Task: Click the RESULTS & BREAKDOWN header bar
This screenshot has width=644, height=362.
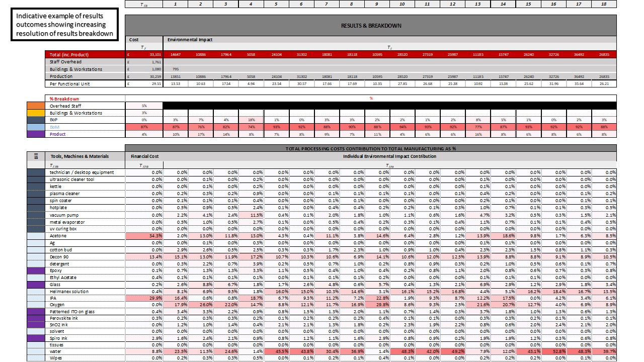Action: [371, 26]
